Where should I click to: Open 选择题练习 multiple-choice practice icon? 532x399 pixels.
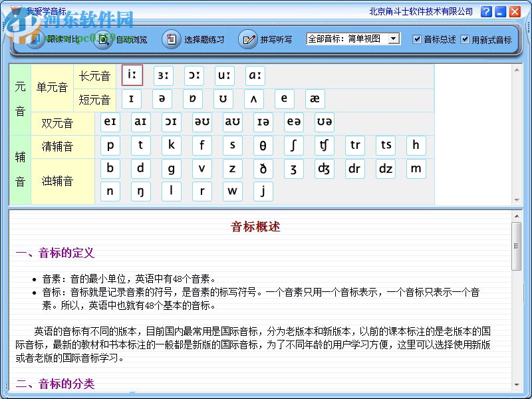pos(172,39)
